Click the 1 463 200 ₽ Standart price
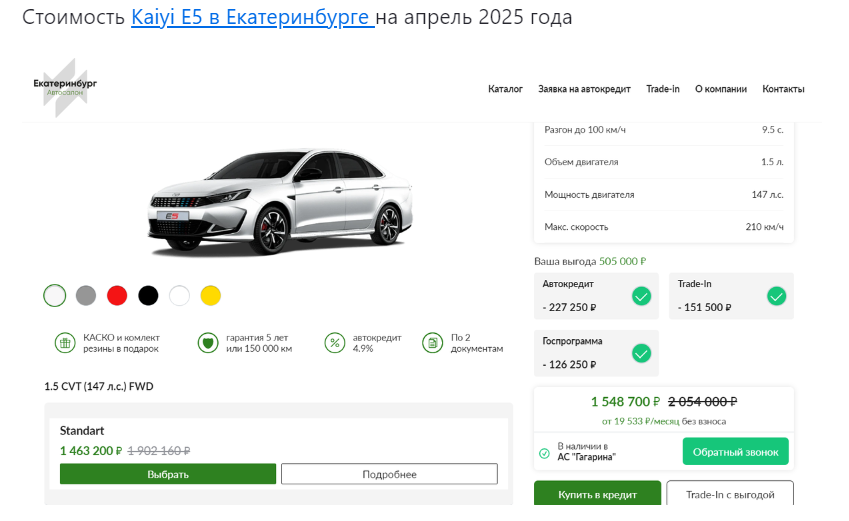849x521 pixels. (90, 451)
